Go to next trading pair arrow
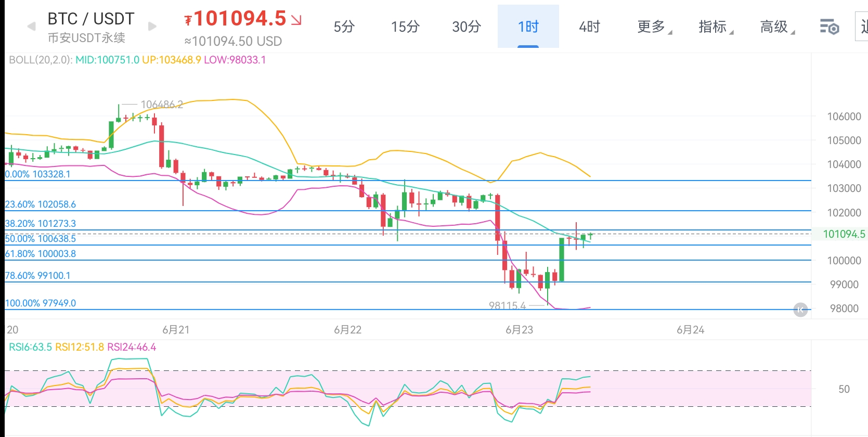Screen dimensions: 868x437 click(152, 27)
